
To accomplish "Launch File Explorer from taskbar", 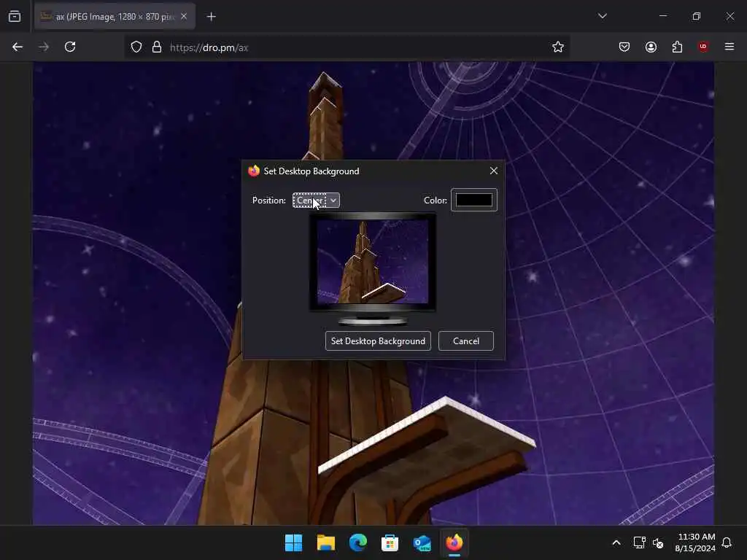I will 326,542.
